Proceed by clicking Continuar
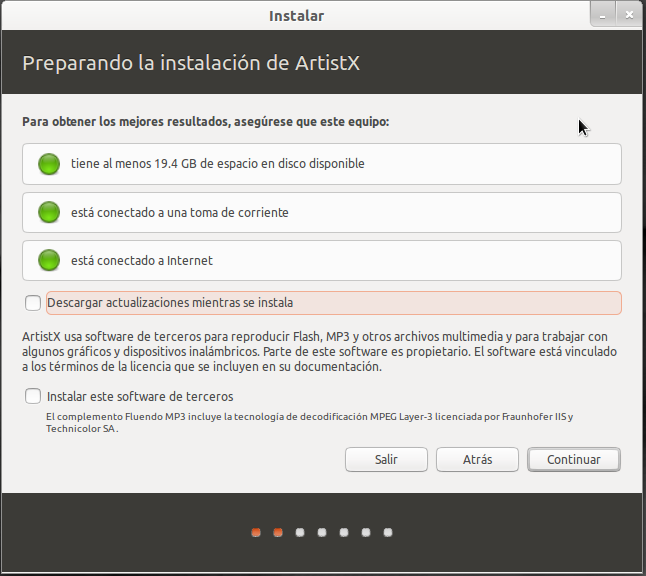 (573, 459)
